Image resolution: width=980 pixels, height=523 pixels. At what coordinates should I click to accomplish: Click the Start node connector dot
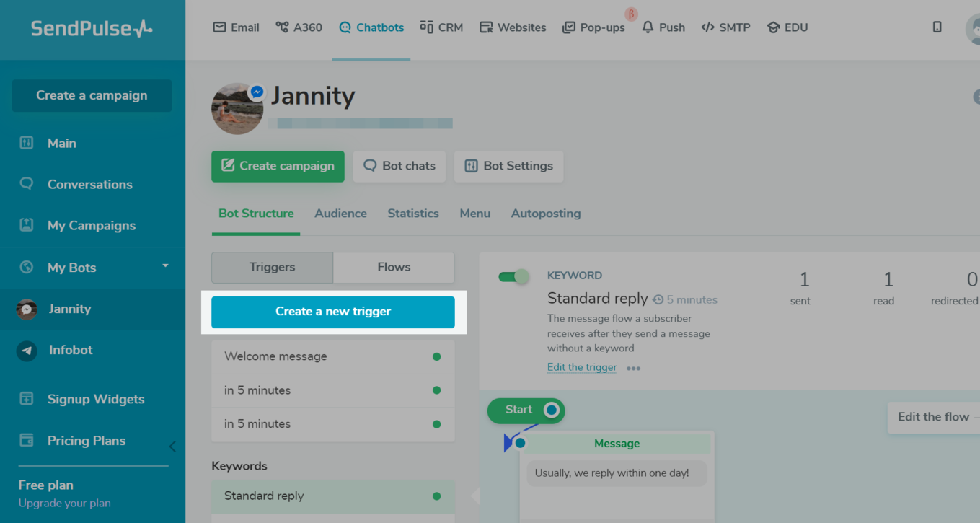(552, 410)
